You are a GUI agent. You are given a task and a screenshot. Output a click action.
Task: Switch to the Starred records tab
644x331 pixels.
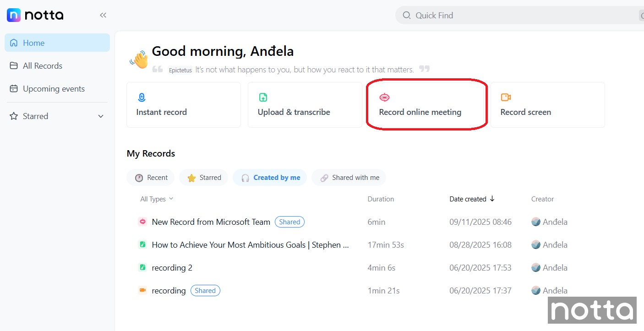point(204,178)
